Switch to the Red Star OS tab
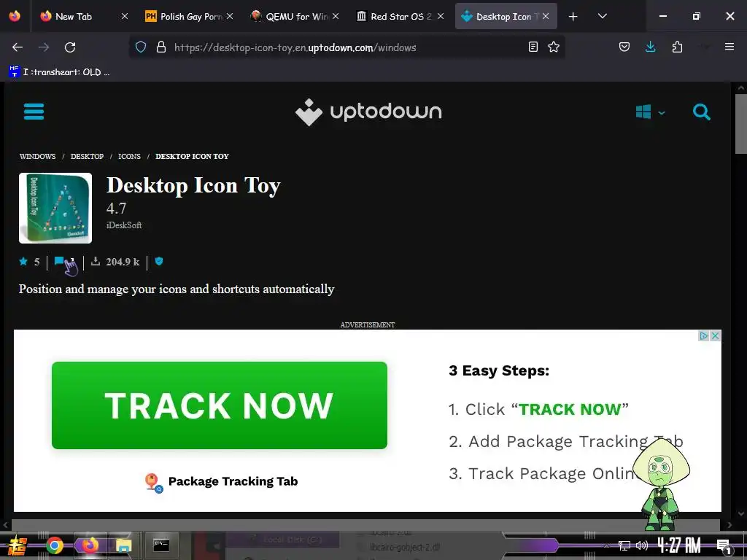The height and width of the screenshot is (560, 747). pyautogui.click(x=401, y=16)
